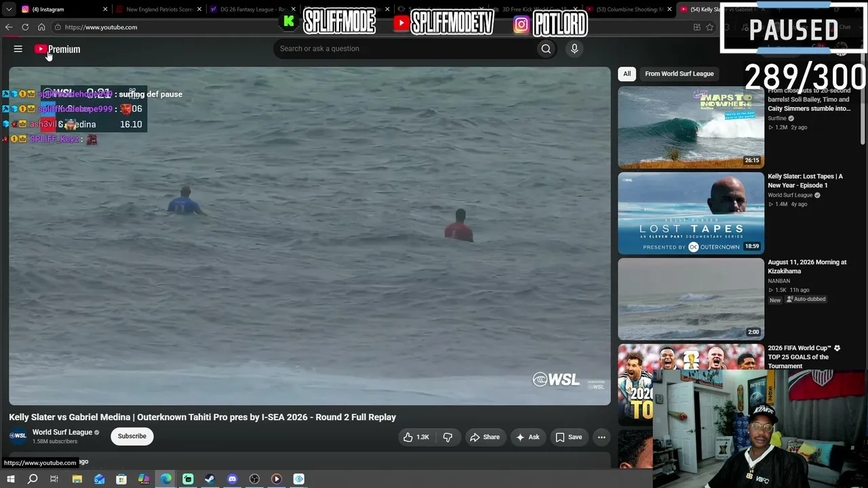Add this page to favorites star

[x=710, y=27]
